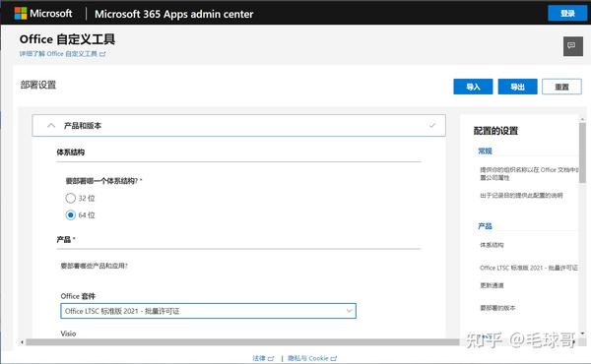Click 出于记录目的提供此配置的说明 entry
The image size is (591, 364).
tap(521, 196)
